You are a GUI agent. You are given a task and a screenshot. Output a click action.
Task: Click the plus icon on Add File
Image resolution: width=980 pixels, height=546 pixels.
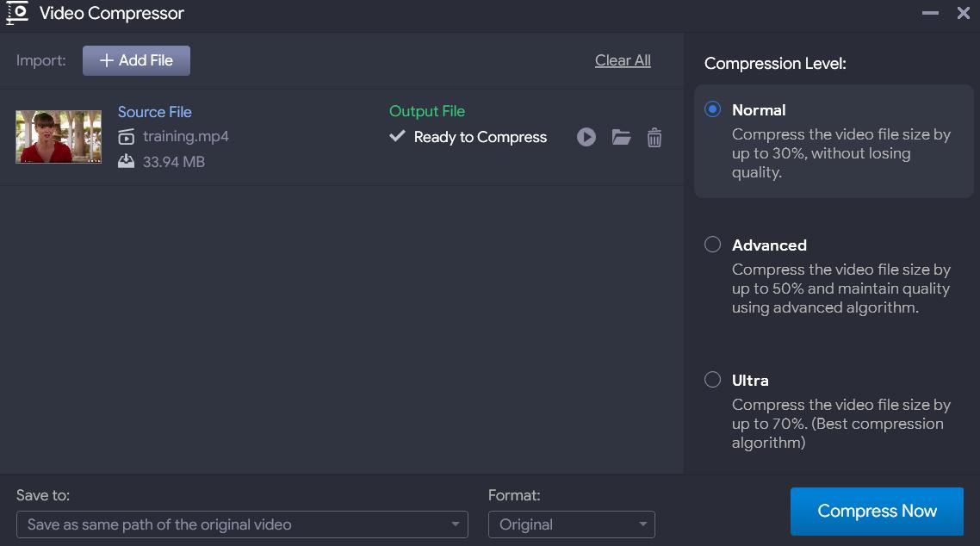pos(106,60)
